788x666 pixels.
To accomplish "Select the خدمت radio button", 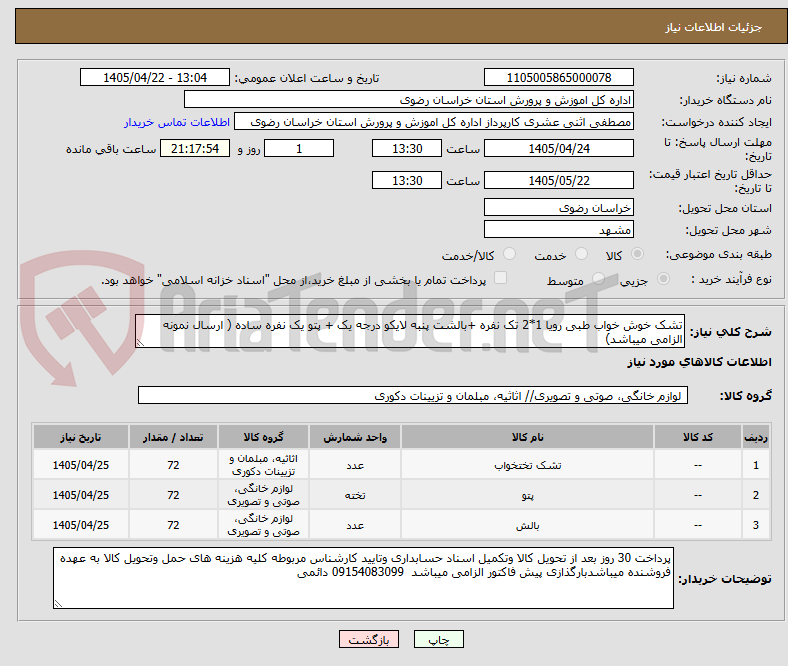I will tap(581, 254).
